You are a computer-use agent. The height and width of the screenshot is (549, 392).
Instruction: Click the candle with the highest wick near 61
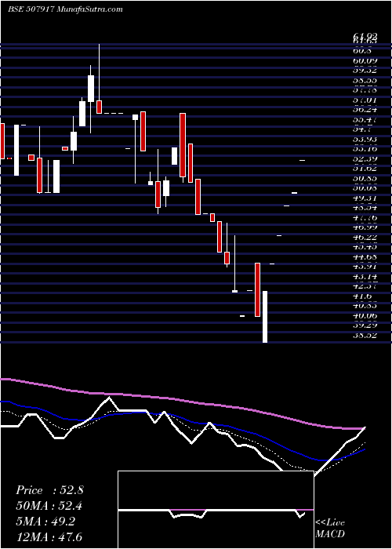pos(99,78)
